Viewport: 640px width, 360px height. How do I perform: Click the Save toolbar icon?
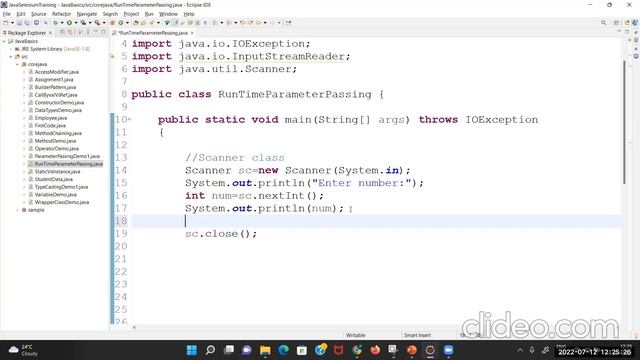19,23
